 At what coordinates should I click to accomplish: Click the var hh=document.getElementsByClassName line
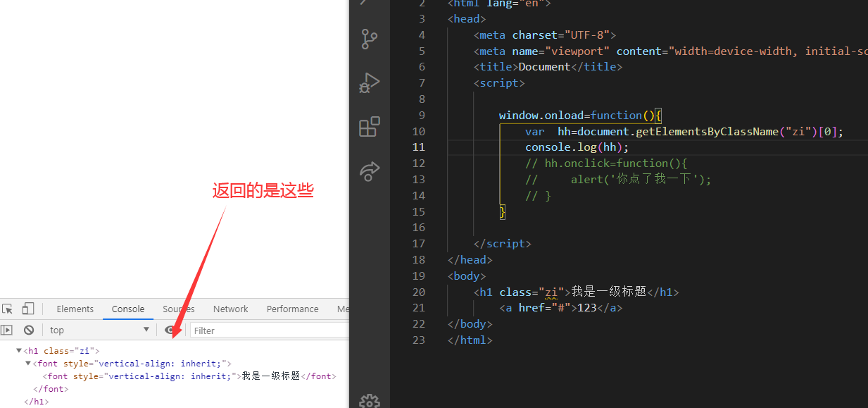(684, 131)
